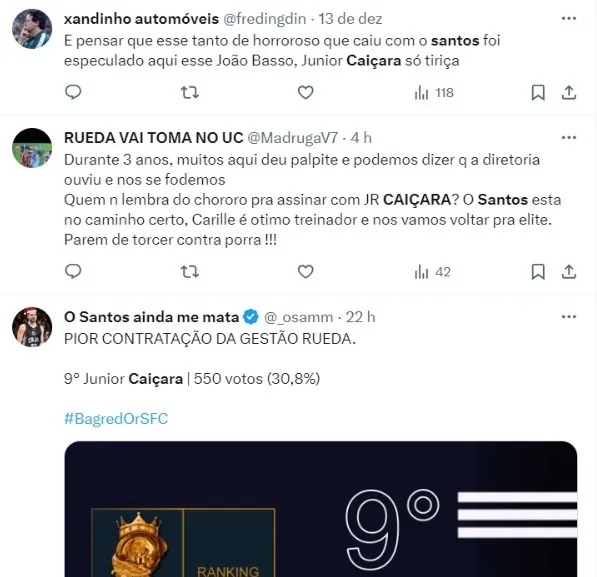Open xandinho automóveis profile avatar

[x=32, y=29]
